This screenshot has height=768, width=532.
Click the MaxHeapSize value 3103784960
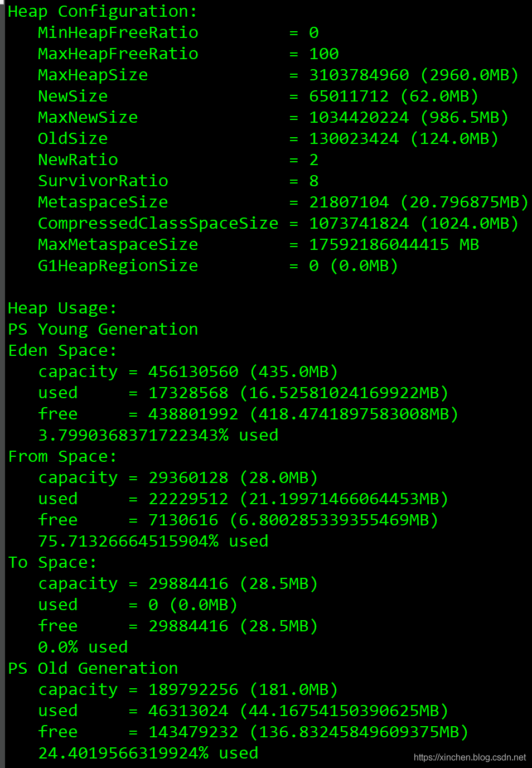[x=359, y=75]
